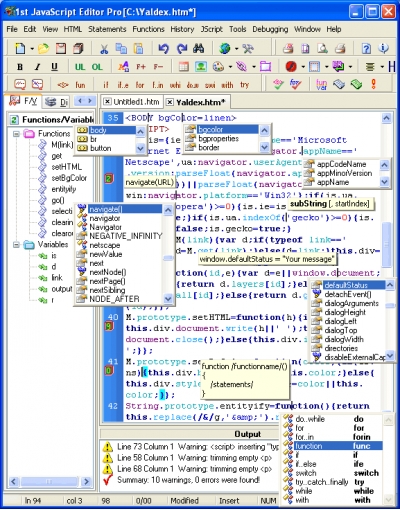The width and height of the screenshot is (400, 510).
Task: Click the New document icon
Action: tap(20, 49)
